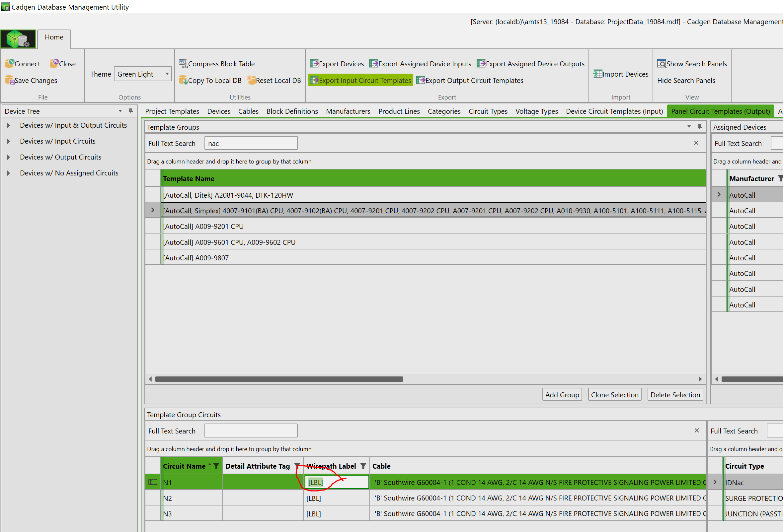Click the Template Groups search field

251,143
